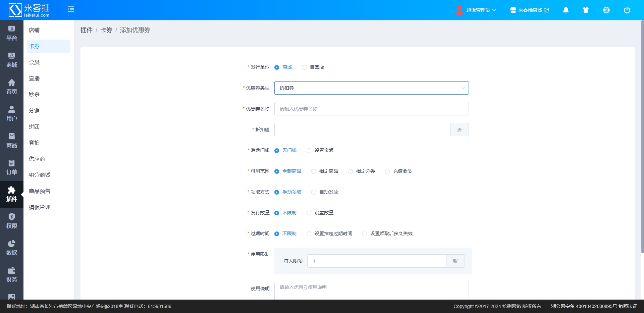Open the 来客推商城 external link
Viewport: 644px width, 313px height.
(530, 10)
